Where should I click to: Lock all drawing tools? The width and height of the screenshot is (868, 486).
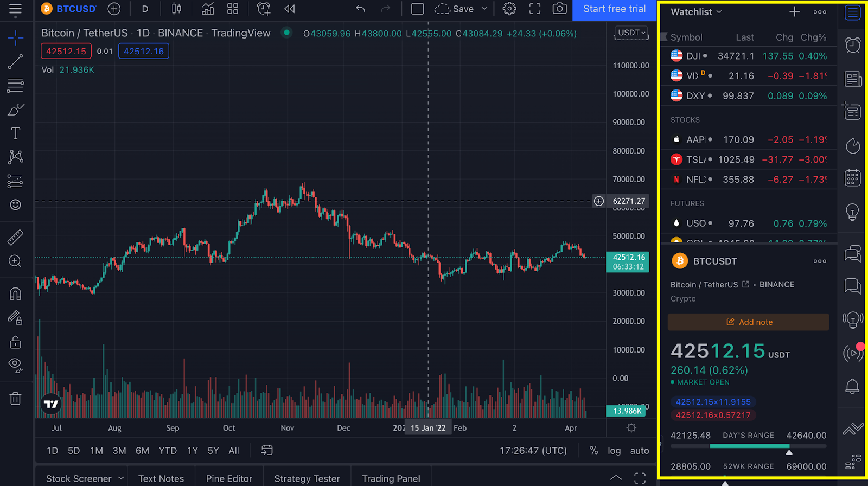15,342
